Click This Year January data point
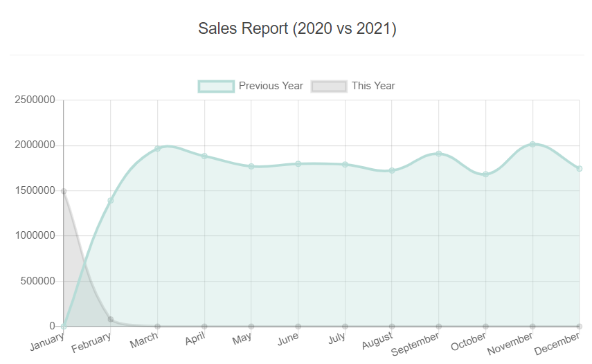Screen dimensions: 592x364 tap(64, 191)
